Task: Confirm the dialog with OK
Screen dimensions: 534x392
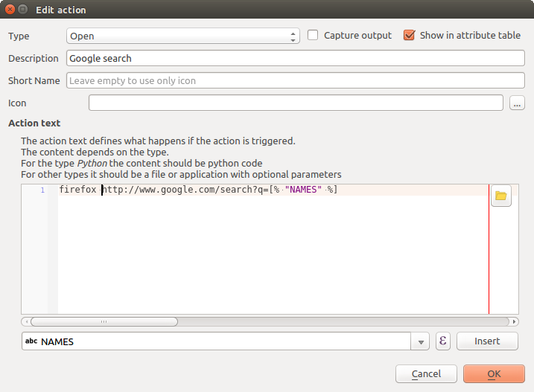Action: (x=494, y=374)
